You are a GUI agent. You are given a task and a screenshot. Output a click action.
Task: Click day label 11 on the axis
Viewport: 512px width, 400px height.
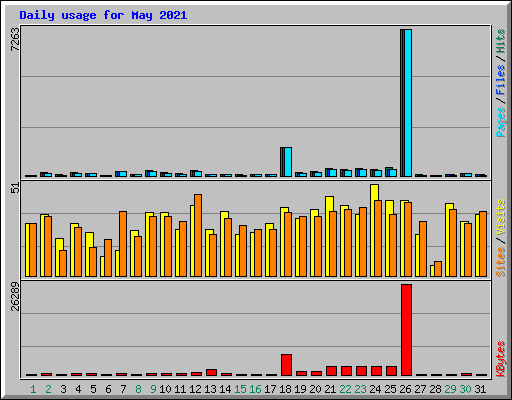tap(180, 389)
